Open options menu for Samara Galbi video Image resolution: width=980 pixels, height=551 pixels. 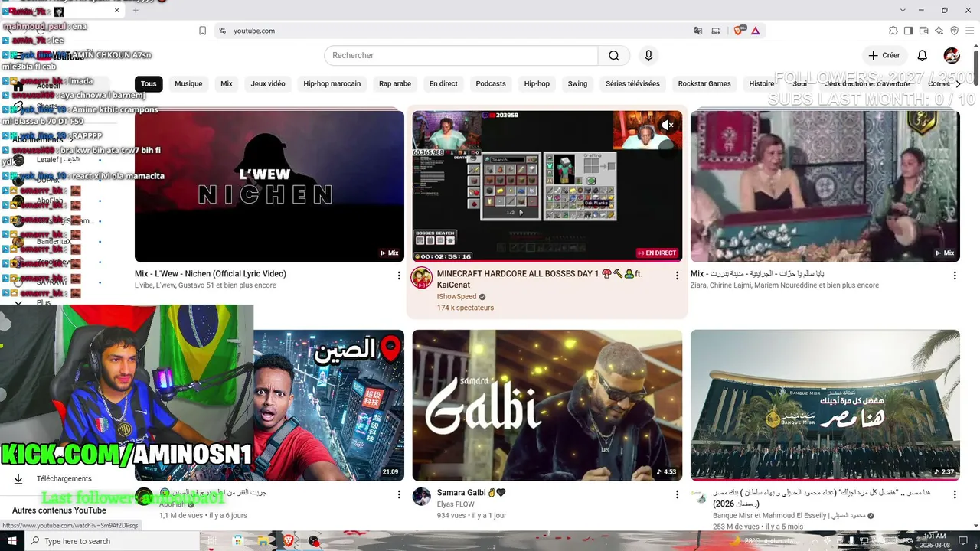point(677,494)
